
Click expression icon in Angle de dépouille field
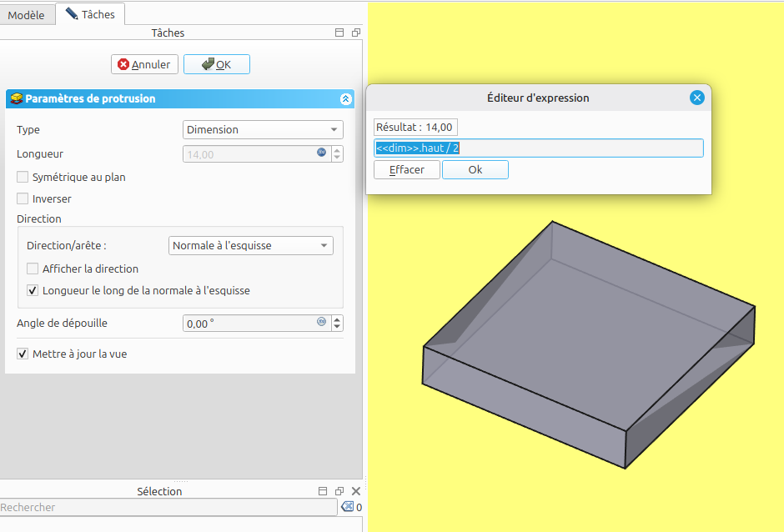[x=321, y=322]
